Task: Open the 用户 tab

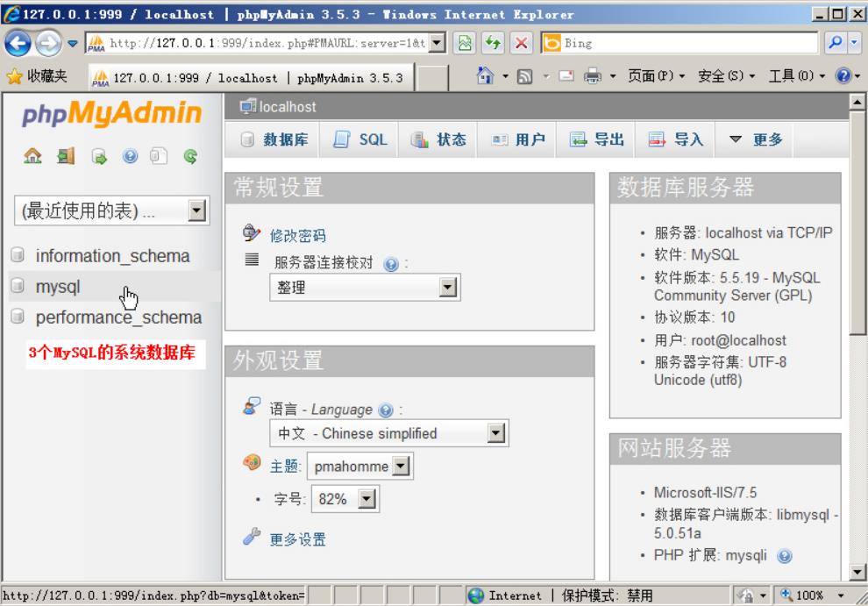Action: (x=518, y=139)
